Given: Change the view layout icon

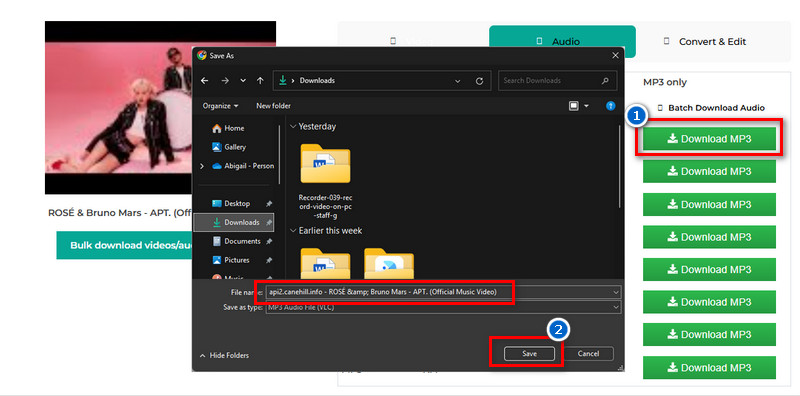Looking at the screenshot, I should pyautogui.click(x=574, y=106).
